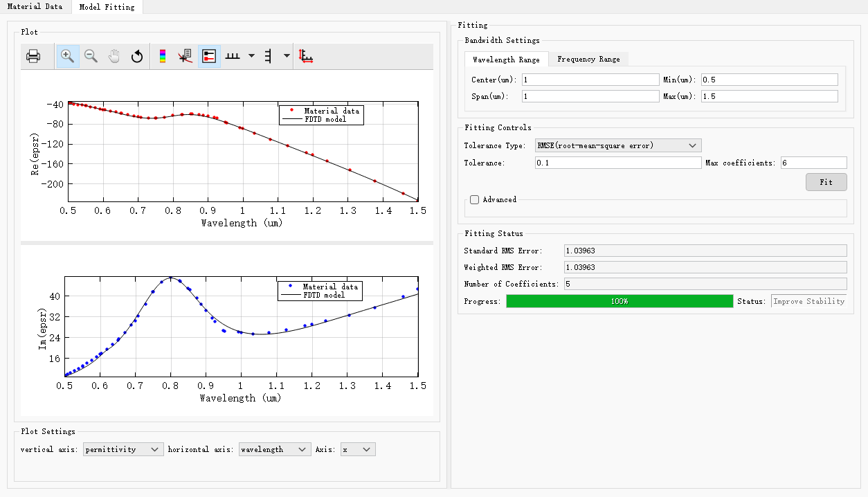Open the Axis x dropdown
This screenshot has width=868, height=497.
point(358,449)
